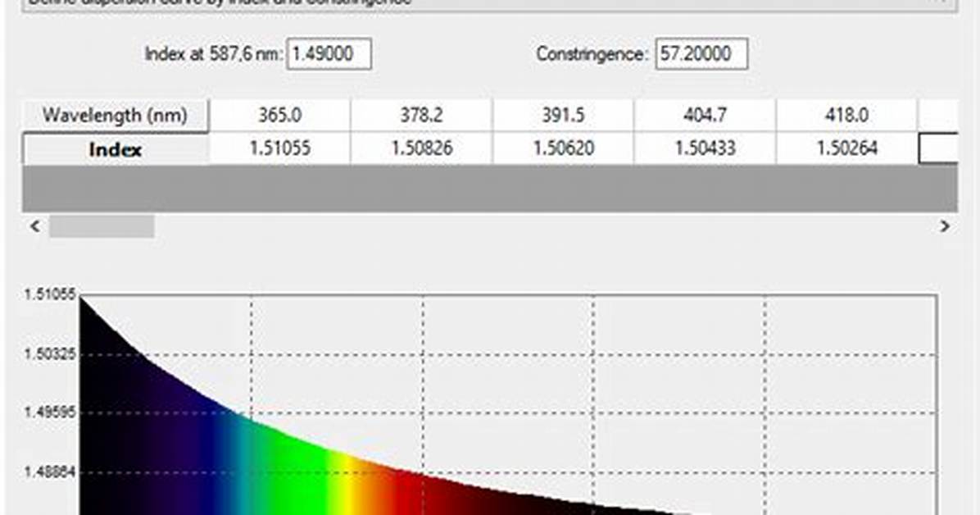
Task: Select index cell 1.50620
Action: coord(563,148)
